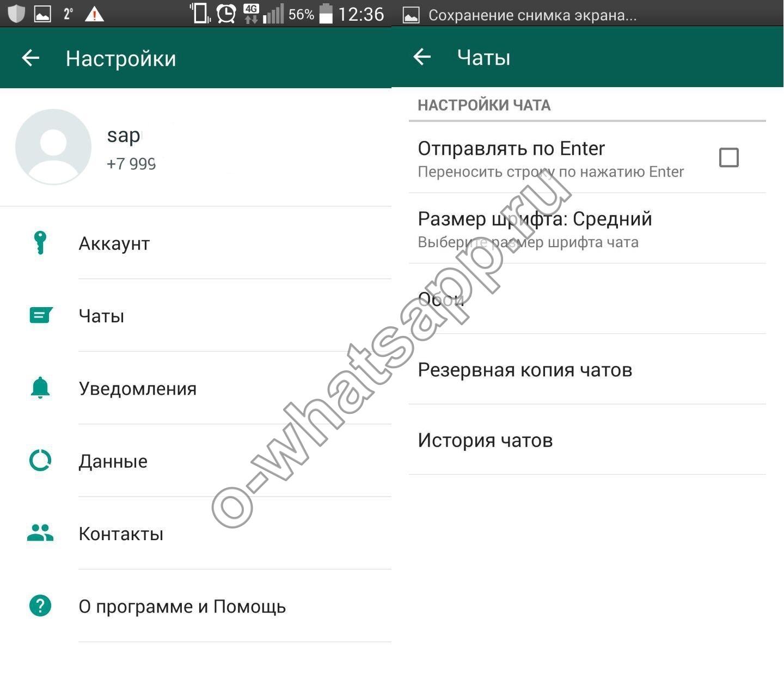
Task: Tap the data usage circle icon
Action: [x=40, y=461]
